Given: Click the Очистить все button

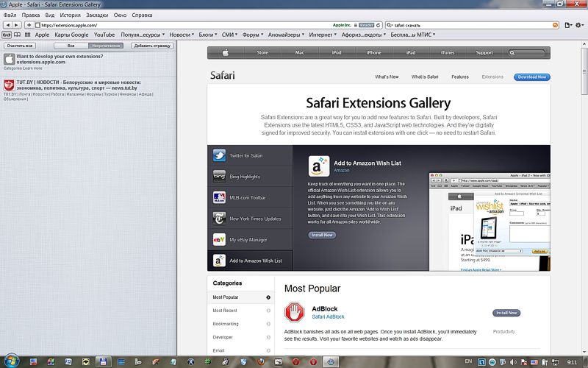Looking at the screenshot, I should pos(20,46).
